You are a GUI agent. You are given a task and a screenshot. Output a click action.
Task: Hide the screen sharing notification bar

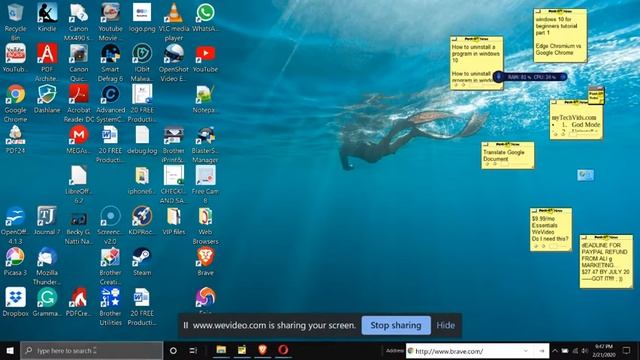coord(445,325)
